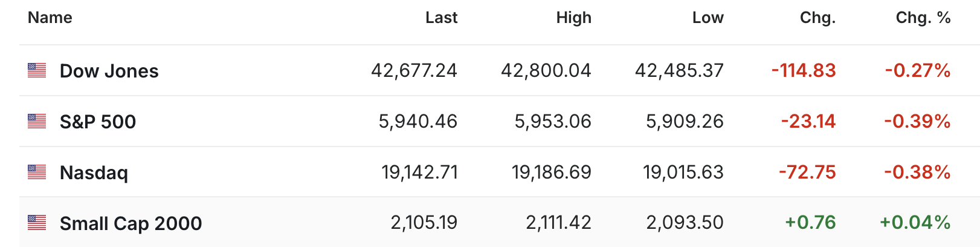Select Nasdaq percent change -0.38%
Image resolution: width=980 pixels, height=247 pixels.
pyautogui.click(x=917, y=173)
